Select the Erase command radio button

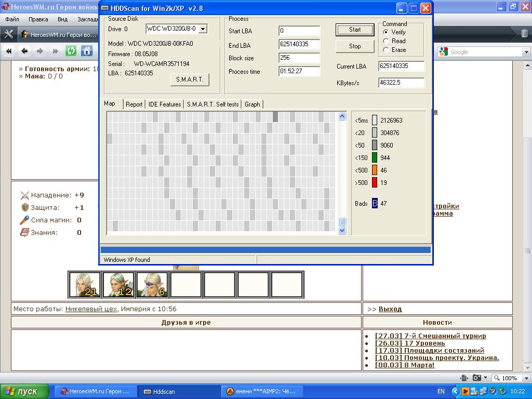[386, 50]
